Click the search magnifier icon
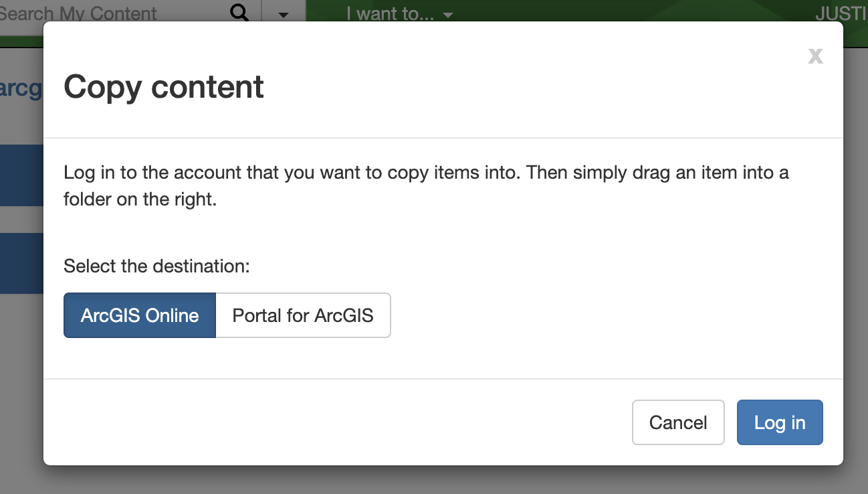The width and height of the screenshot is (868, 494). point(239,12)
